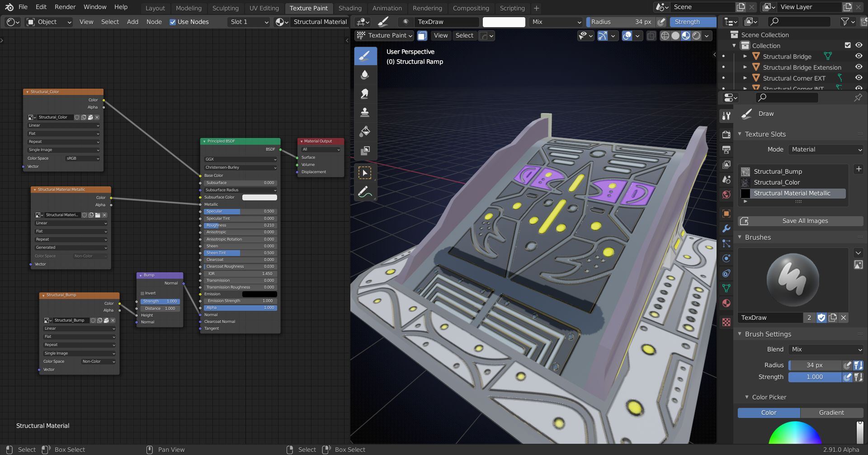Hide Structural Corner EXT in outliner
The height and width of the screenshot is (455, 868).
859,78
